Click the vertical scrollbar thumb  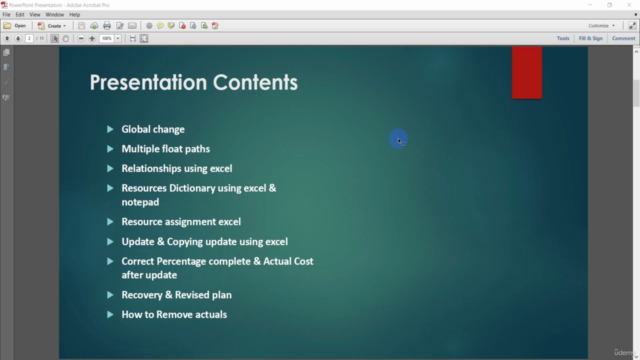coord(636,93)
